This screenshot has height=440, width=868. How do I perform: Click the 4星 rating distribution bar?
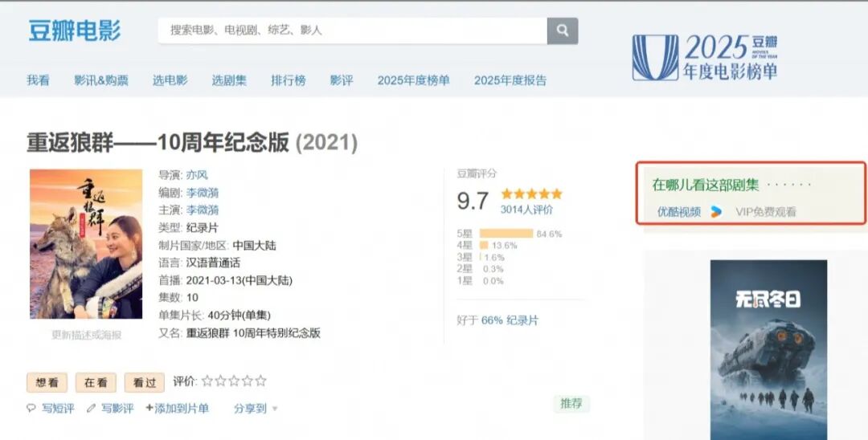click(484, 246)
